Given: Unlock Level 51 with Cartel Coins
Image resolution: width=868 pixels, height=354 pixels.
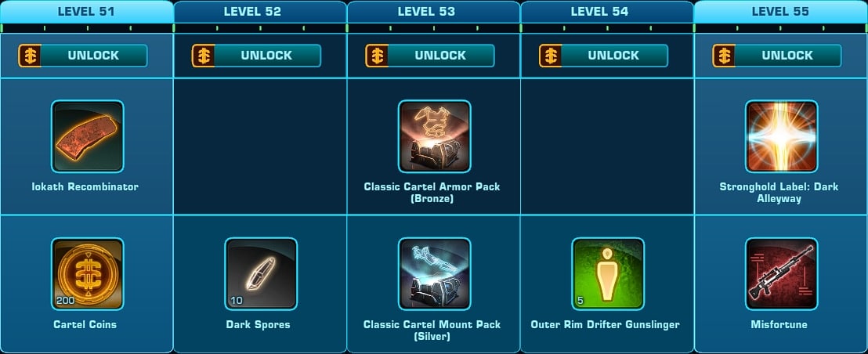Looking at the screenshot, I should point(83,56).
